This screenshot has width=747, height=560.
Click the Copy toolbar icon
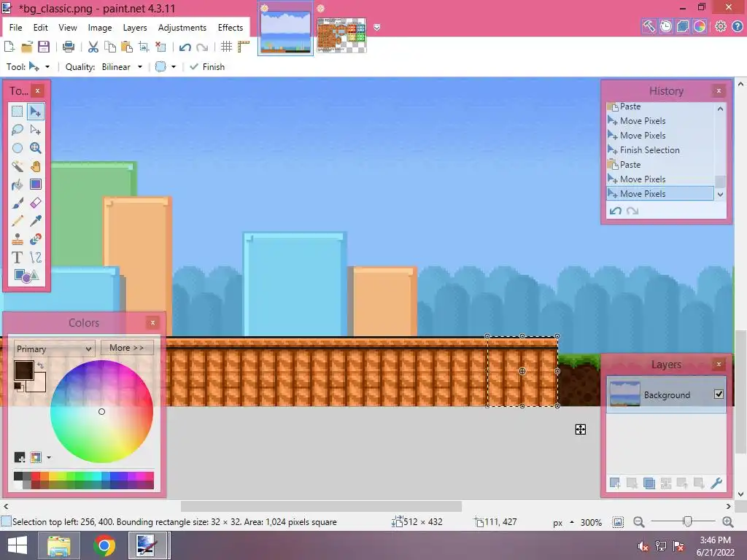click(x=110, y=47)
